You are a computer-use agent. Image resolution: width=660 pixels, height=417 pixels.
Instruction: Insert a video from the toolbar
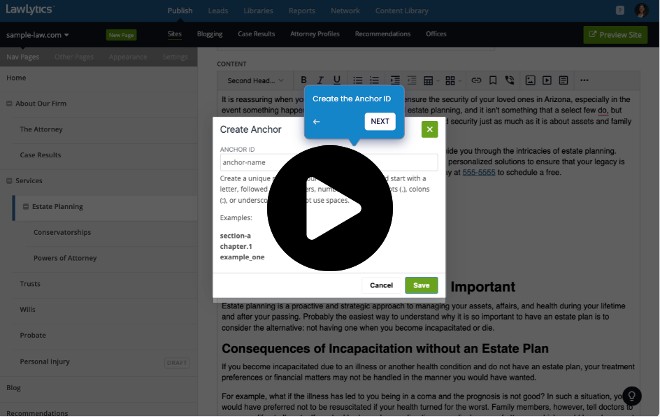point(547,80)
